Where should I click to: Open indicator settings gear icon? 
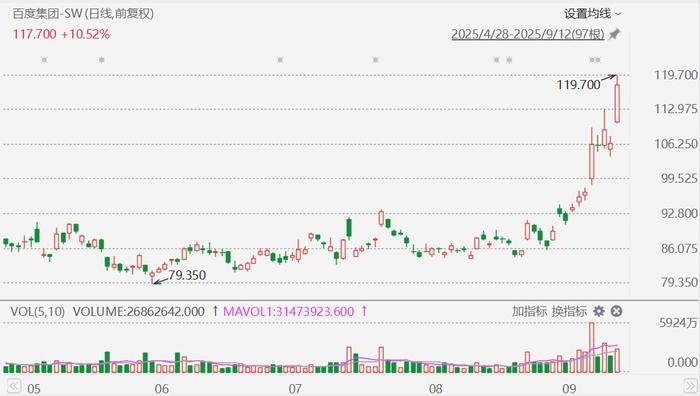[x=599, y=311]
